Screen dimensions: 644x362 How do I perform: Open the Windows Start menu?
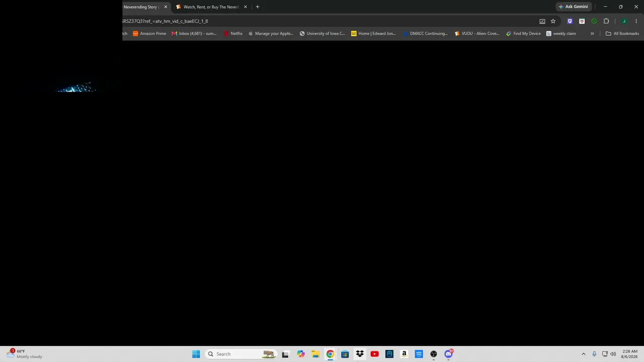click(196, 354)
